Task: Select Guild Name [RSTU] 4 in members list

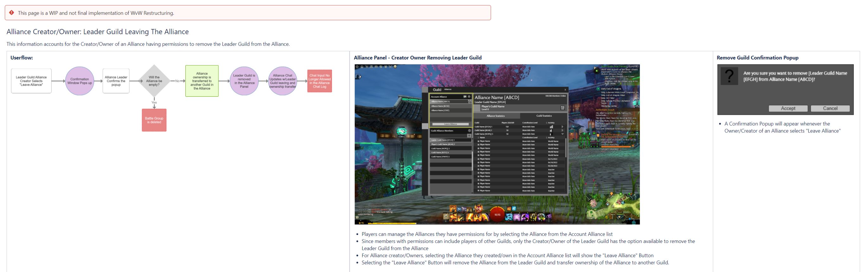Action: tap(450, 152)
